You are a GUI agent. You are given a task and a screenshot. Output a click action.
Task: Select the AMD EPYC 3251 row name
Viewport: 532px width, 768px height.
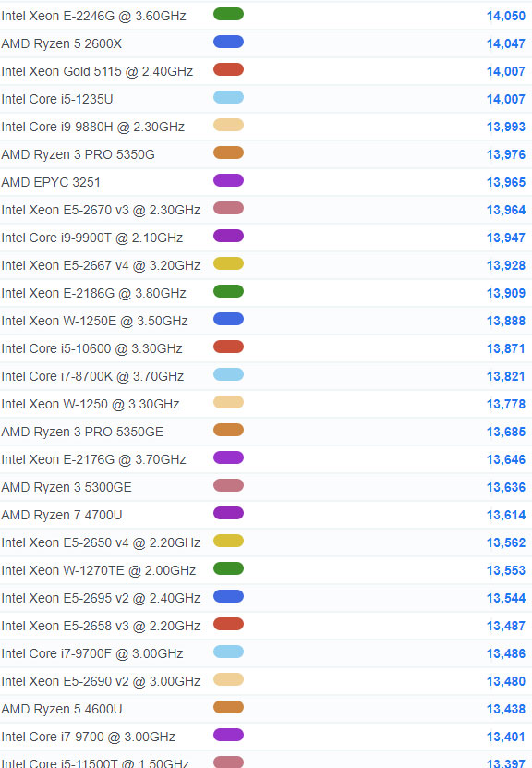pos(51,182)
